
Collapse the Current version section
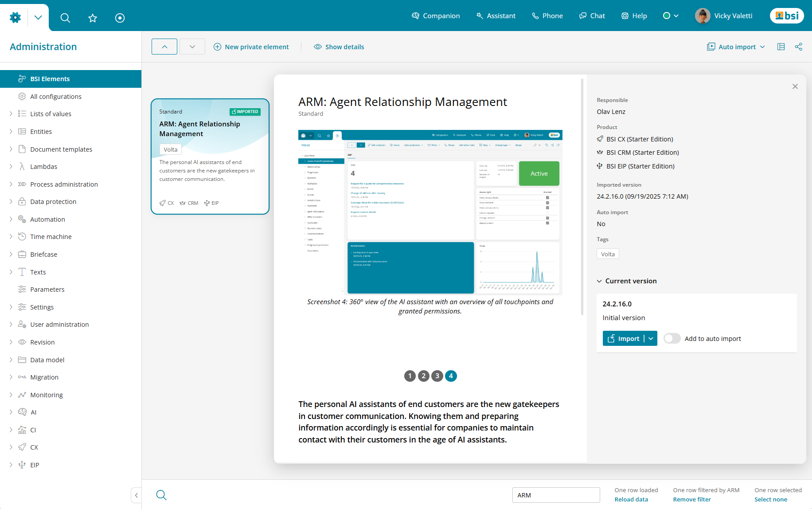[599, 281]
